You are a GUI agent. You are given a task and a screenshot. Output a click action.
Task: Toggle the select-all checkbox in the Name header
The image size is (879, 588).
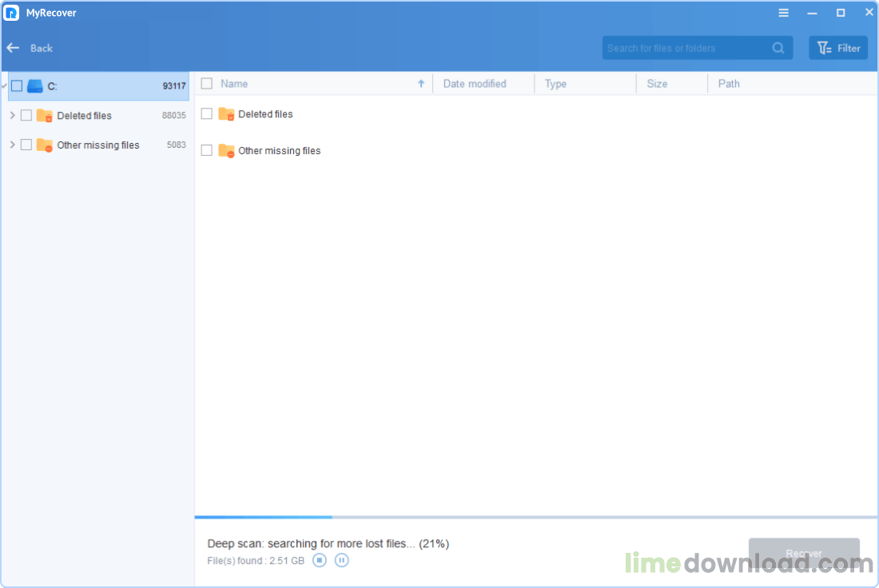(207, 84)
